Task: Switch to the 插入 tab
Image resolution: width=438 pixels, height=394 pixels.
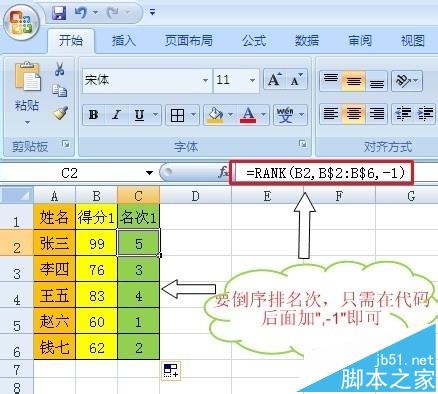Action: coord(123,41)
